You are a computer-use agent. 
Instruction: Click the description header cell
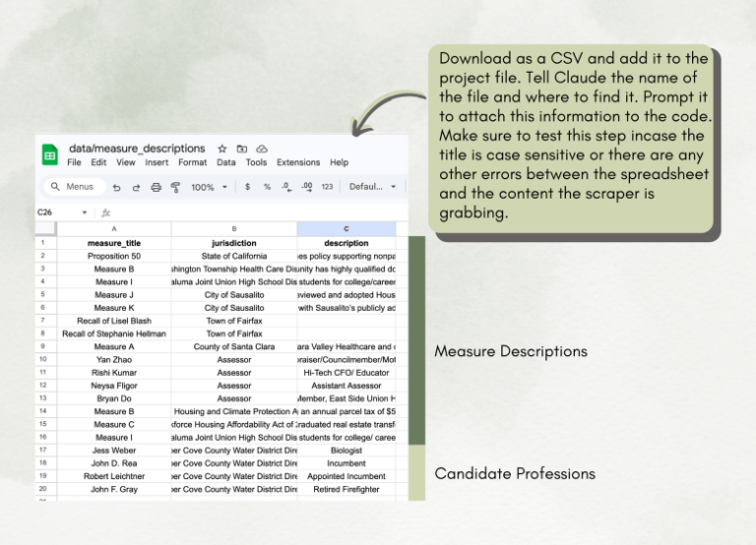(x=346, y=243)
